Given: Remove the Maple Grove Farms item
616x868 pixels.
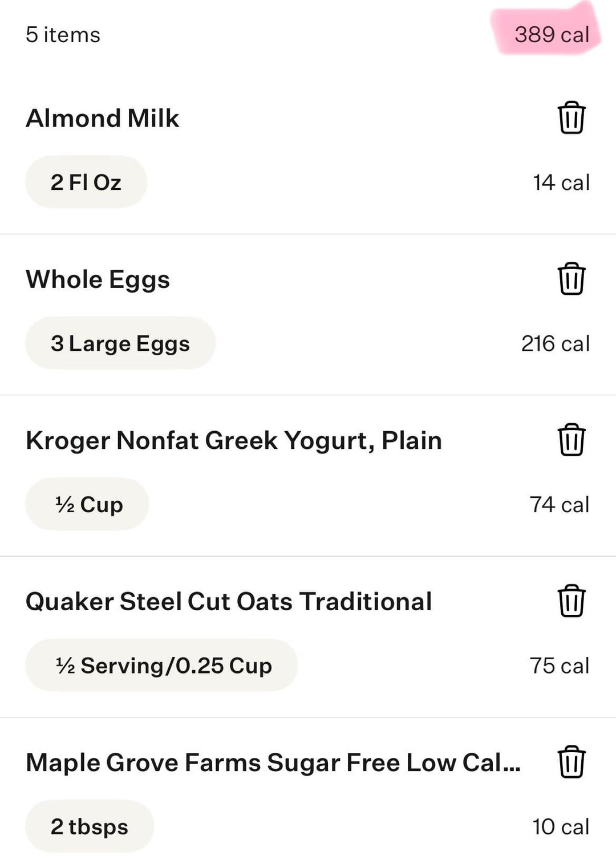Looking at the screenshot, I should click(x=571, y=762).
